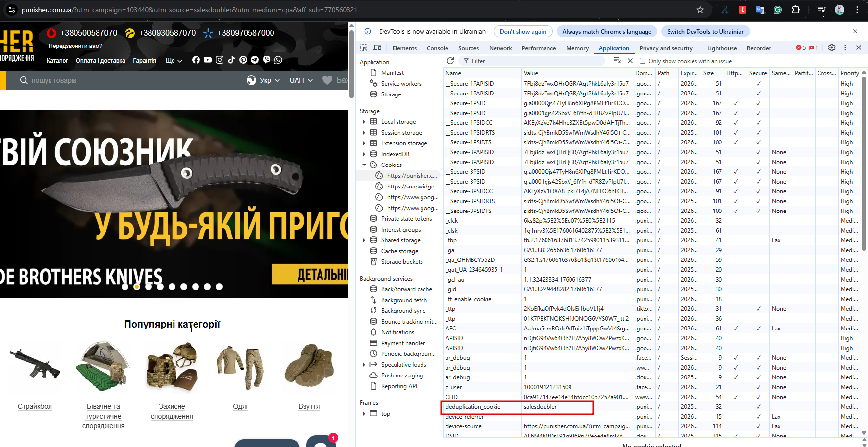
Task: Open the Страйкбол category thumbnail
Action: point(35,366)
